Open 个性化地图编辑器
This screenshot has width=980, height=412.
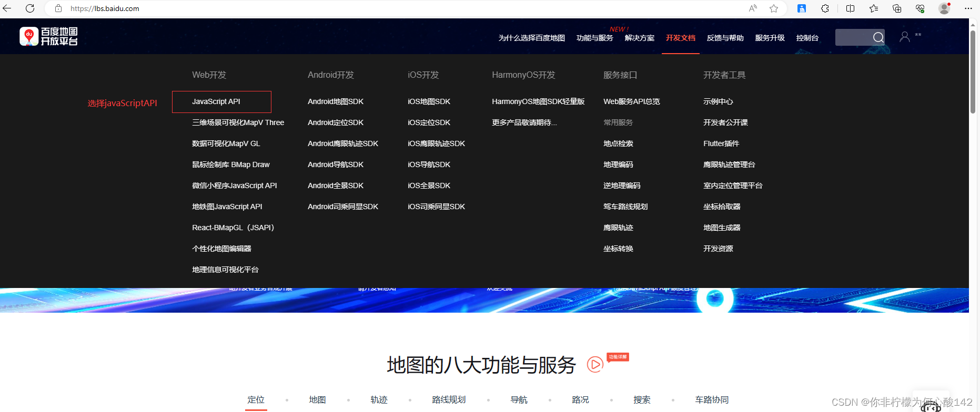coord(221,249)
